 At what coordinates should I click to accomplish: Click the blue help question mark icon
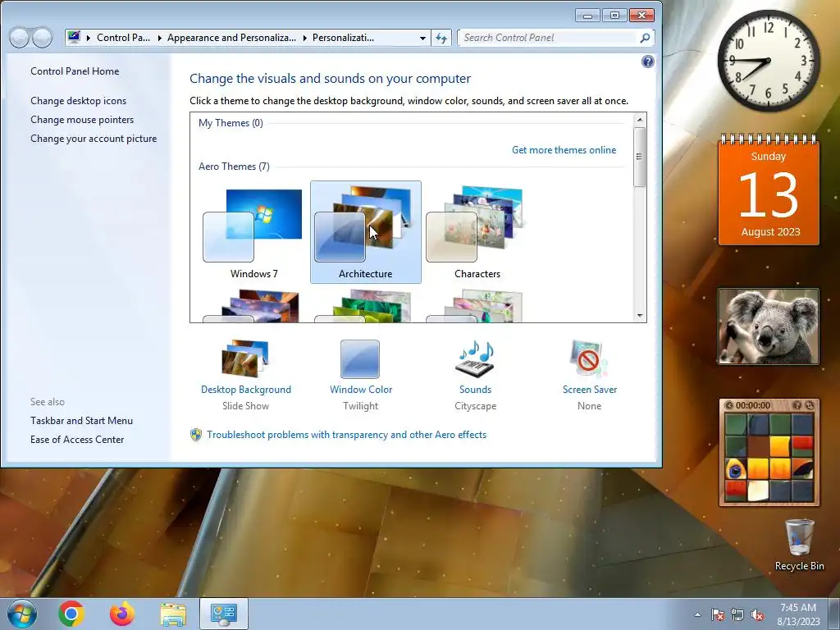coord(647,62)
